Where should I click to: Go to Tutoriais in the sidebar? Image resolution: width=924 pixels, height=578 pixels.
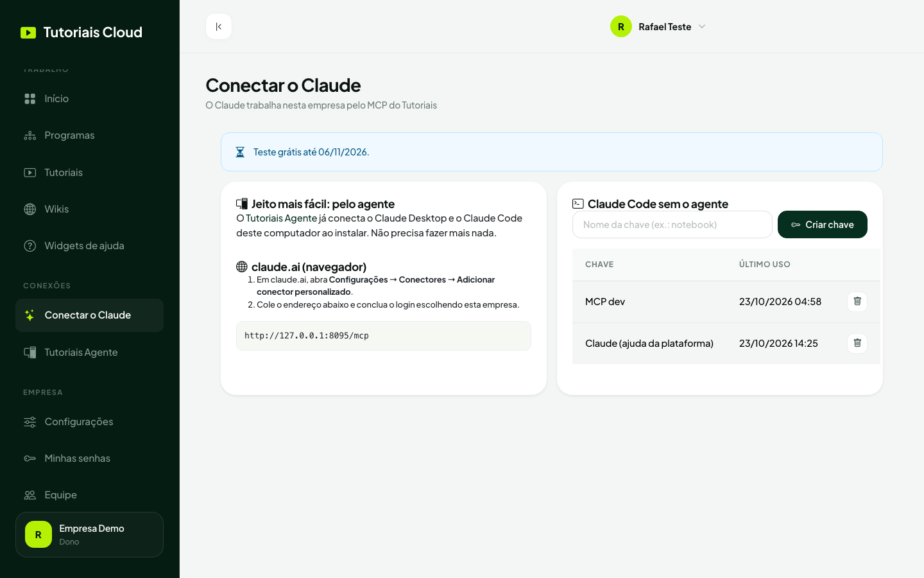point(89,172)
